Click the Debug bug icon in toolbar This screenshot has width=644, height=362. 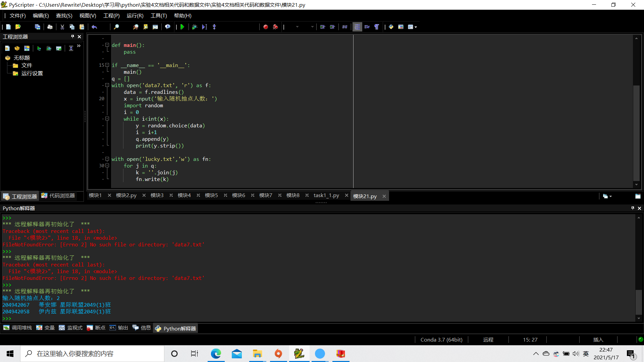coord(195,27)
